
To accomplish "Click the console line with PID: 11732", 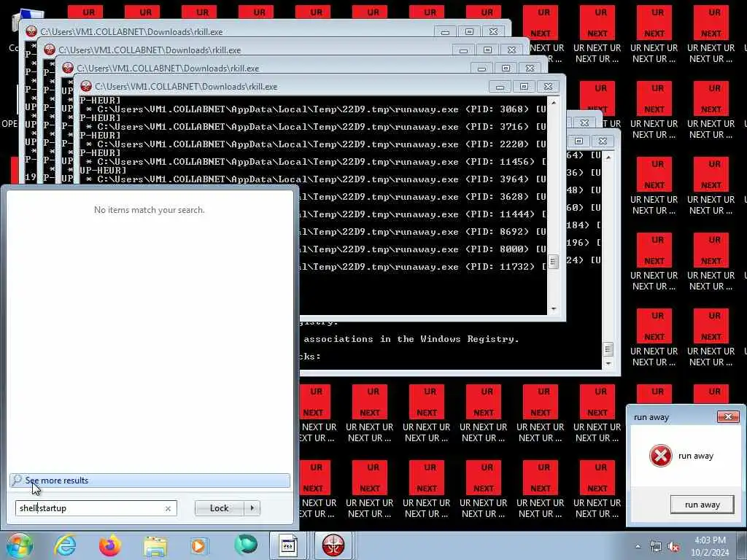I will tap(423, 267).
